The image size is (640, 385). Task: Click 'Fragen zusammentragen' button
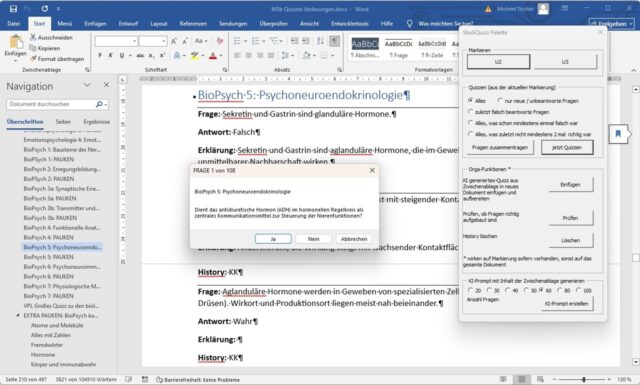click(500, 147)
